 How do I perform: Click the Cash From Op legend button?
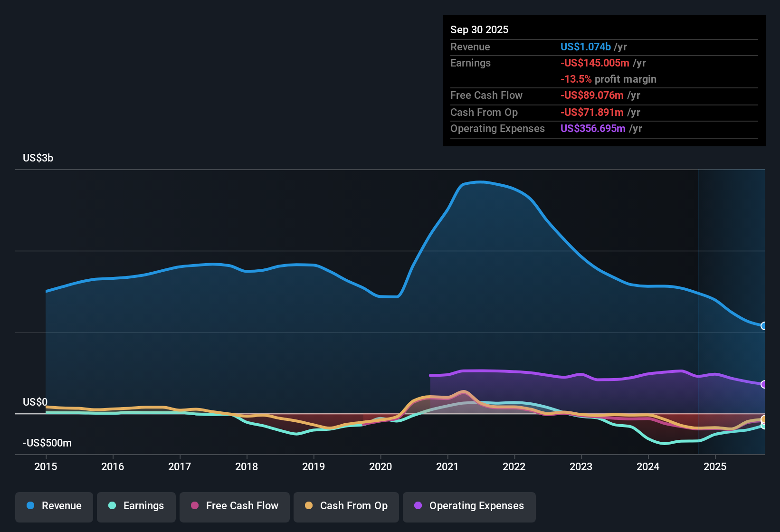[346, 506]
